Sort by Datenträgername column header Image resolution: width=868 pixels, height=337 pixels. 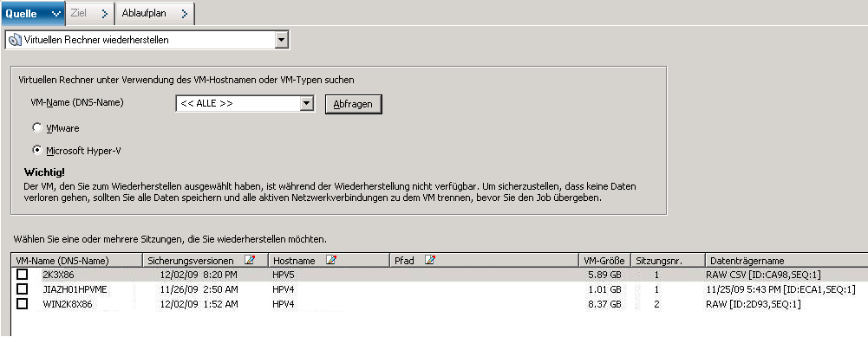[786, 261]
